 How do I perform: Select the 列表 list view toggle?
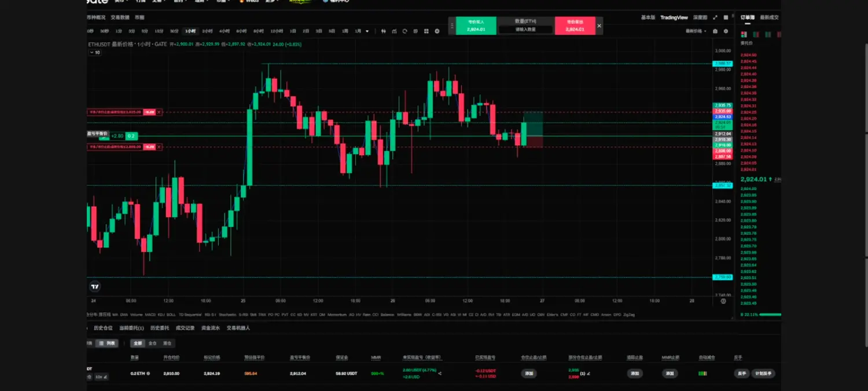pyautogui.click(x=106, y=343)
